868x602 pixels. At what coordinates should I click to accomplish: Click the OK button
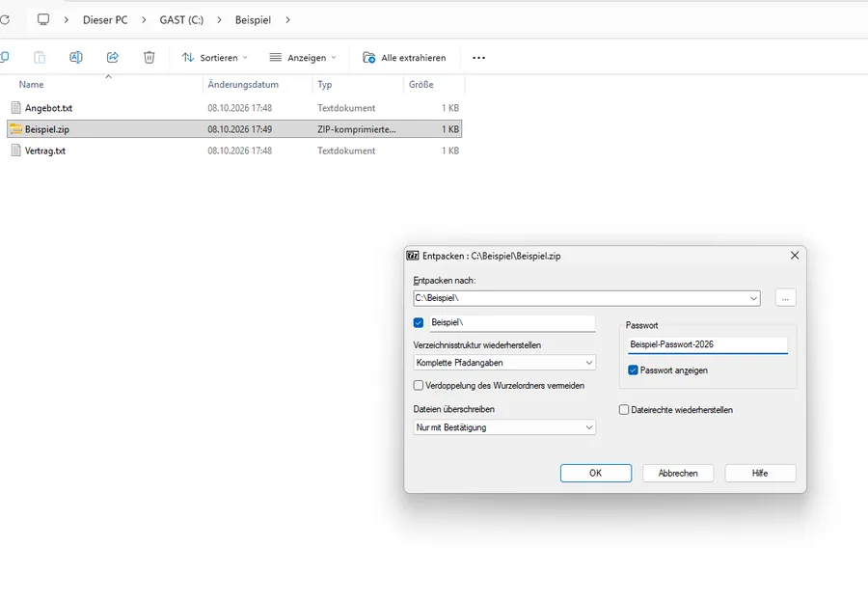(x=596, y=473)
